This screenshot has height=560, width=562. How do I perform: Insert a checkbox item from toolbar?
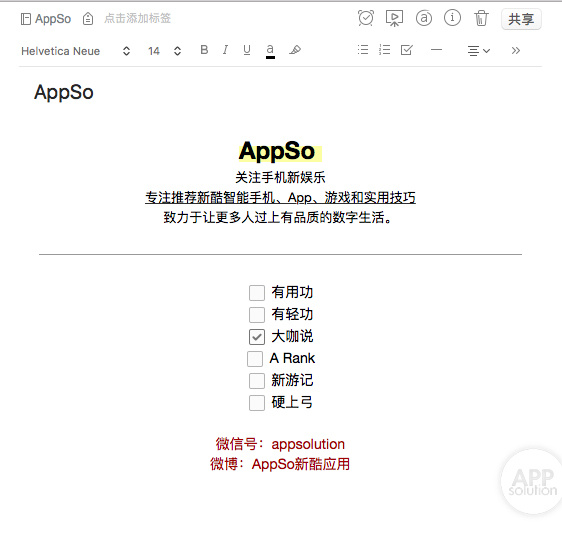(x=406, y=50)
